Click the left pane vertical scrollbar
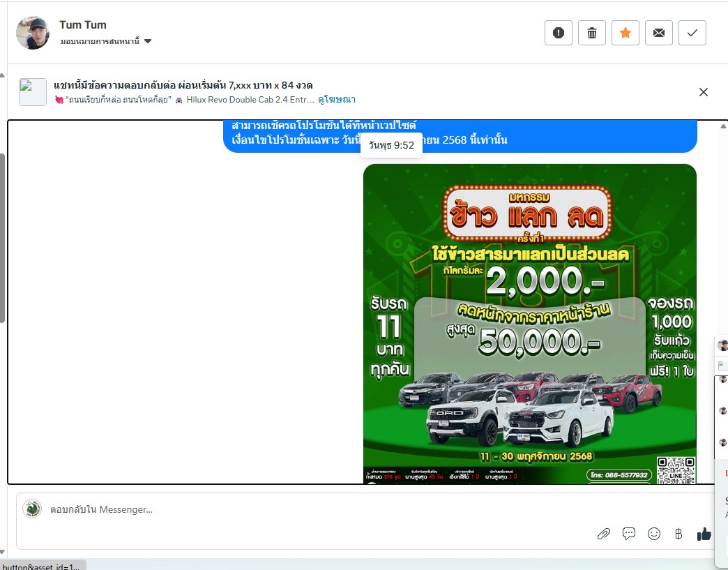This screenshot has width=728, height=570. coord(2,238)
